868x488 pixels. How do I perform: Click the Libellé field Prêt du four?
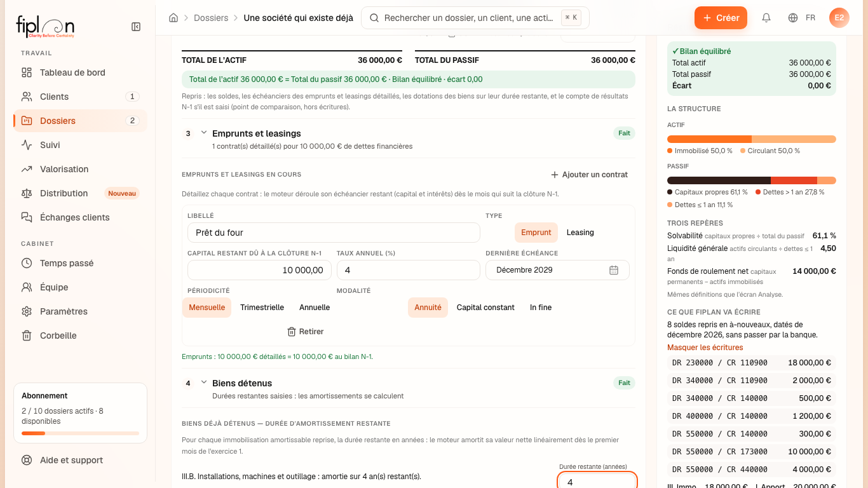click(x=334, y=233)
